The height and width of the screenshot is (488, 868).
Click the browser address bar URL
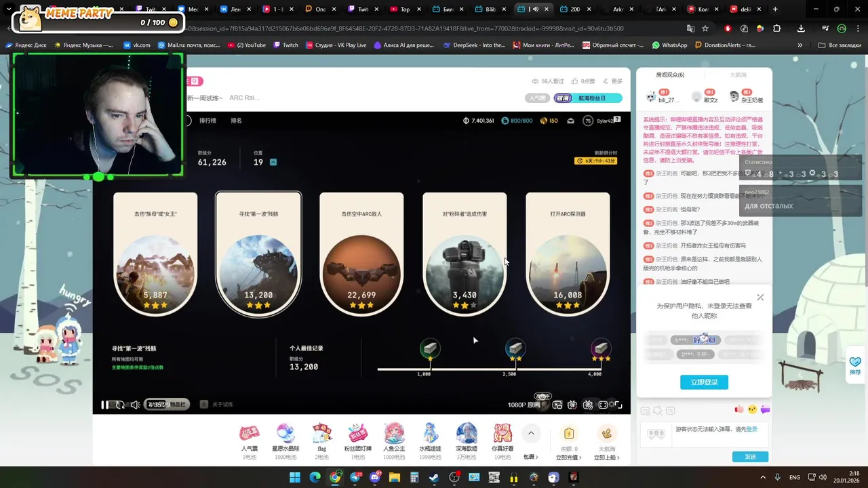point(405,28)
